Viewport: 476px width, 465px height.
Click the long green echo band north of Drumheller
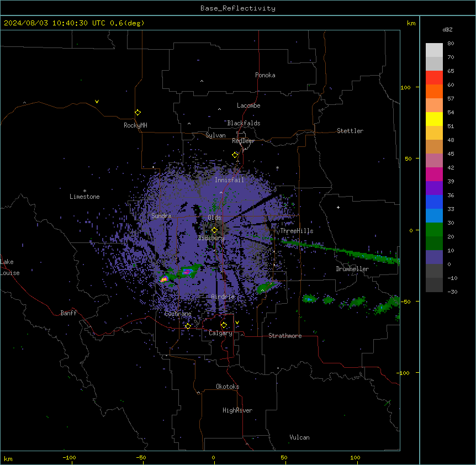pos(340,251)
